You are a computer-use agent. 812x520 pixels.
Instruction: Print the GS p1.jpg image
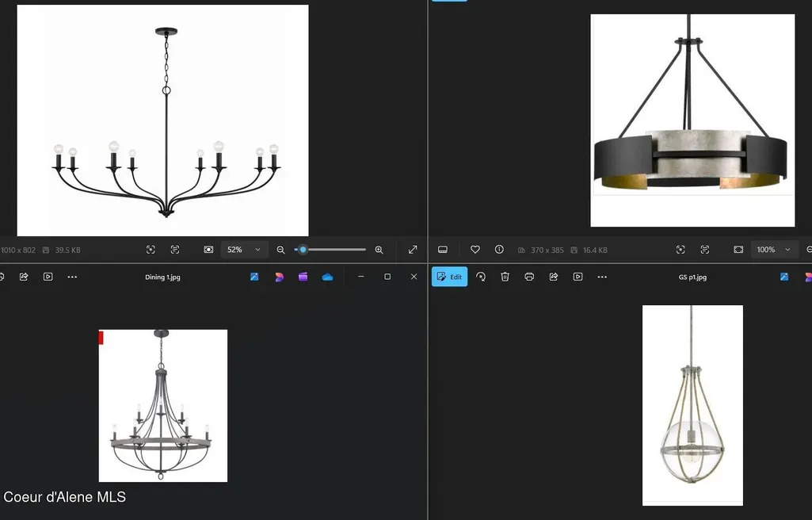click(x=528, y=277)
